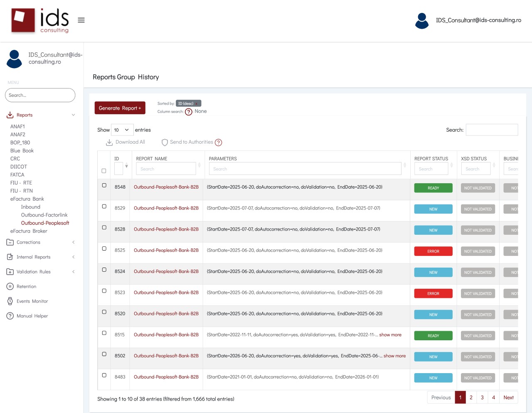
Task: Click the READY status badge for report 8548
Action: (x=433, y=188)
